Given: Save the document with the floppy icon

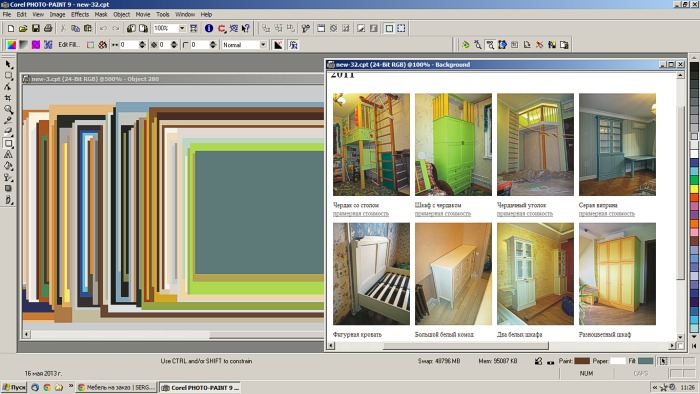Looking at the screenshot, I should pos(35,28).
